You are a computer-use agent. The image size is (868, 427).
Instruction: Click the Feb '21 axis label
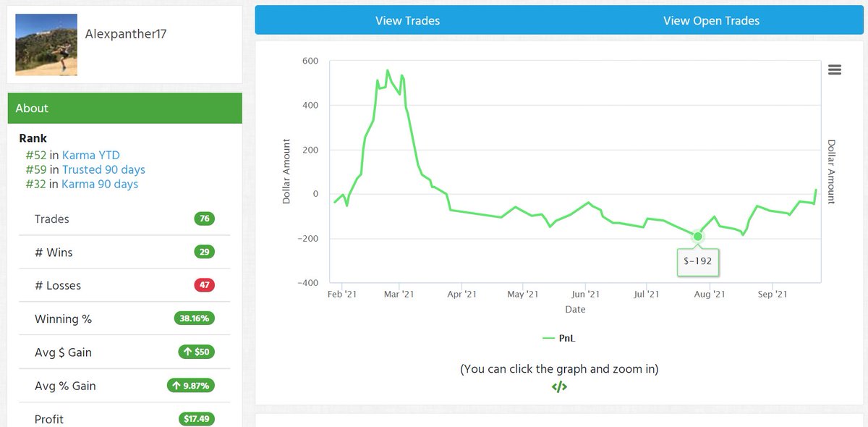[342, 295]
